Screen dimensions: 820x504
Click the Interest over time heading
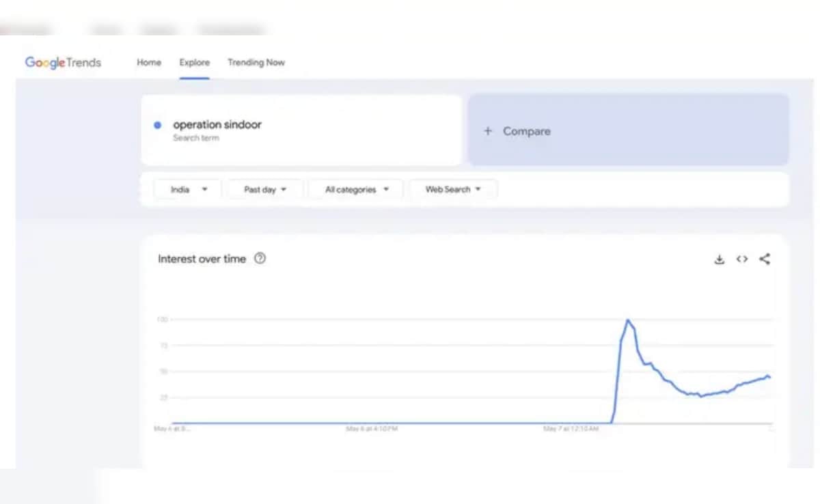pos(202,260)
